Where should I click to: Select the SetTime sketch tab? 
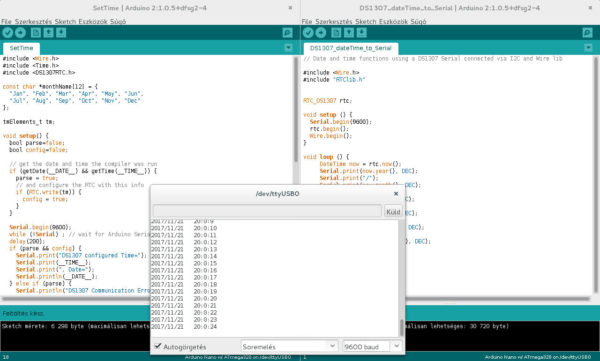(x=21, y=48)
